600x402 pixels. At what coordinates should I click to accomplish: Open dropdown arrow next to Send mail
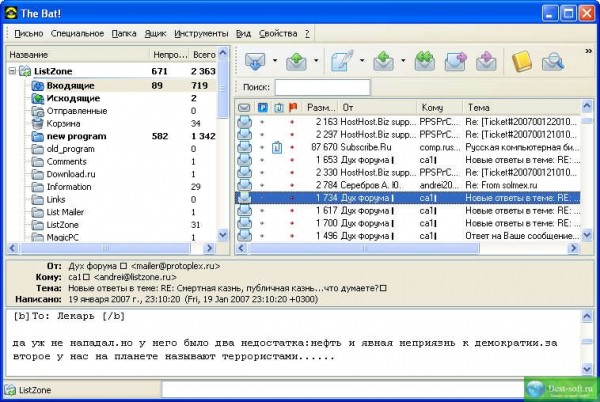click(x=316, y=60)
